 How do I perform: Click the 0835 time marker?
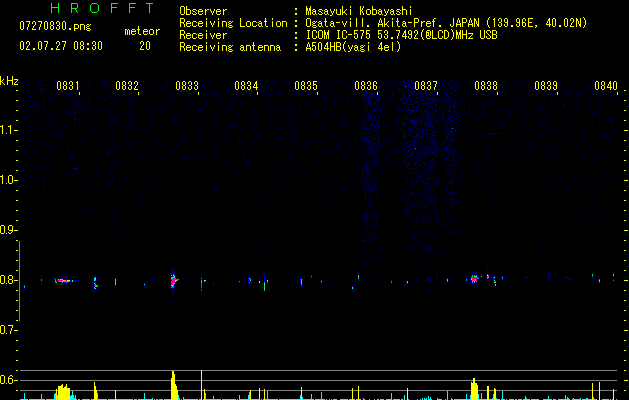pos(306,86)
